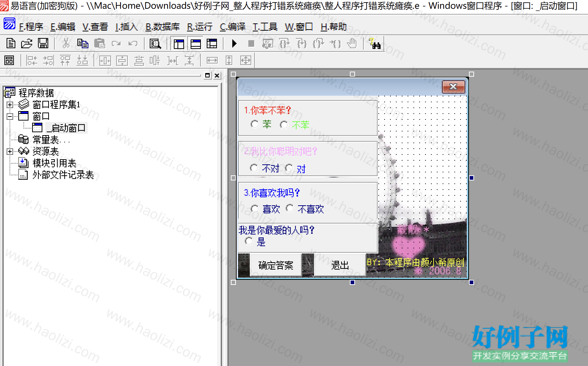Close the left panel with its x button
Image resolution: width=588 pixels, height=366 pixels.
[x=217, y=76]
